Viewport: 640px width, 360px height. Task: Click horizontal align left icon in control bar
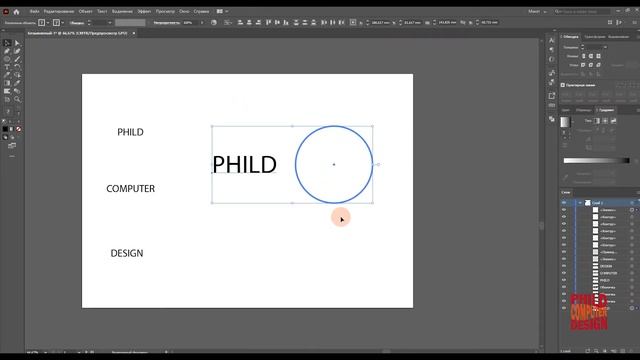(240, 22)
